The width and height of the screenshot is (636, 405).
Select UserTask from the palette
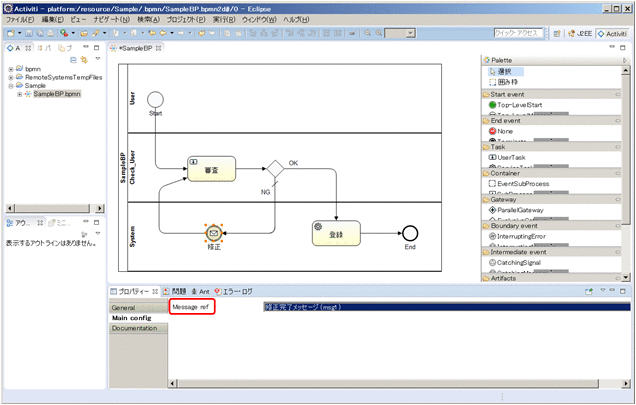point(512,158)
